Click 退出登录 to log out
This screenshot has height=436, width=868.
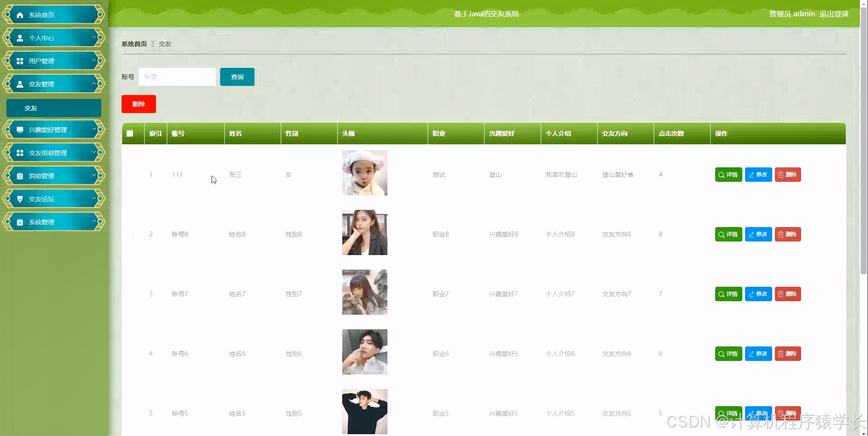tap(834, 14)
